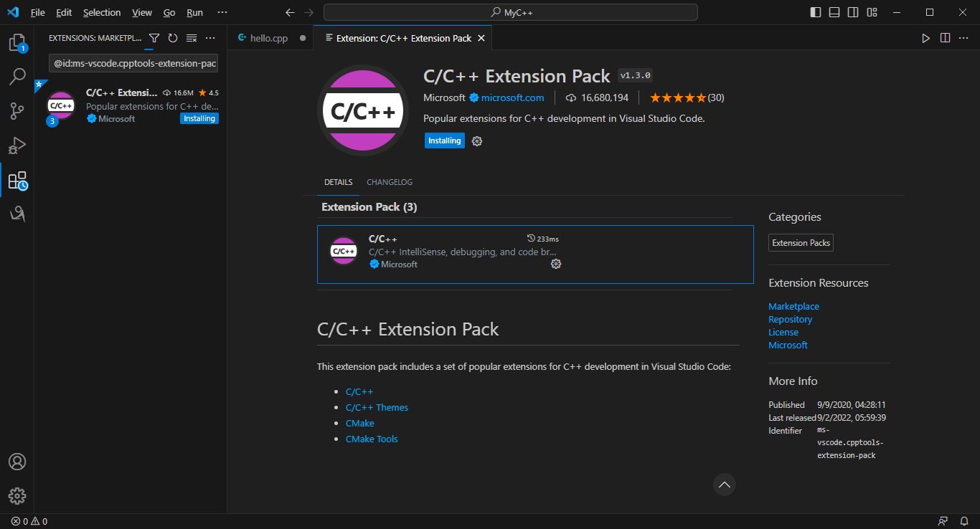Open the Edit menu
Screen dimensions: 980x529
64,12
